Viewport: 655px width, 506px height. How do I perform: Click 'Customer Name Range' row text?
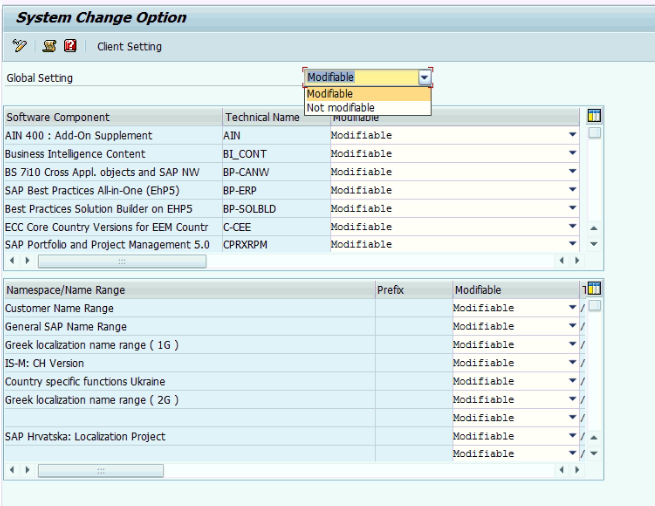click(x=59, y=308)
